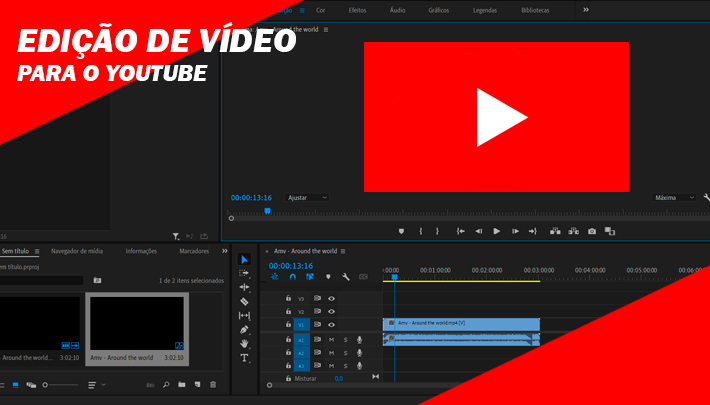Select the Razor tool in the toolbar

click(x=244, y=301)
